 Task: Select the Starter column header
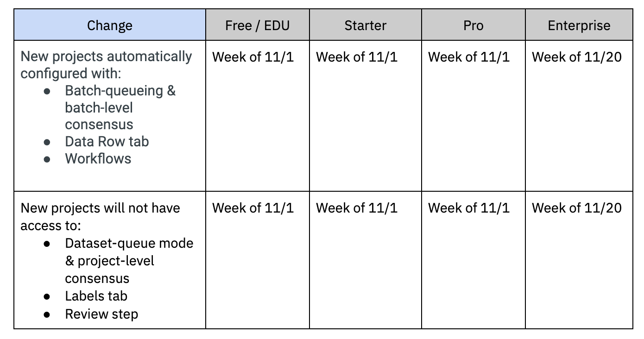(366, 25)
